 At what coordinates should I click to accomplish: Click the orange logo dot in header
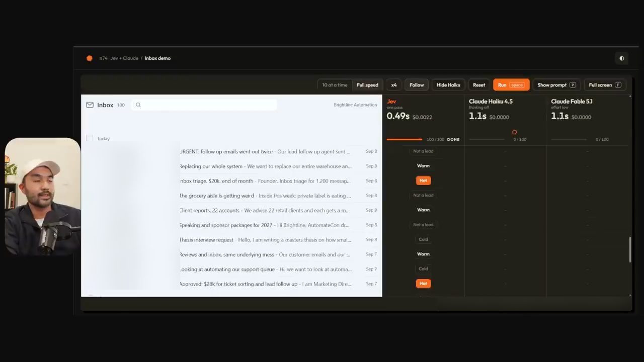[x=90, y=58]
